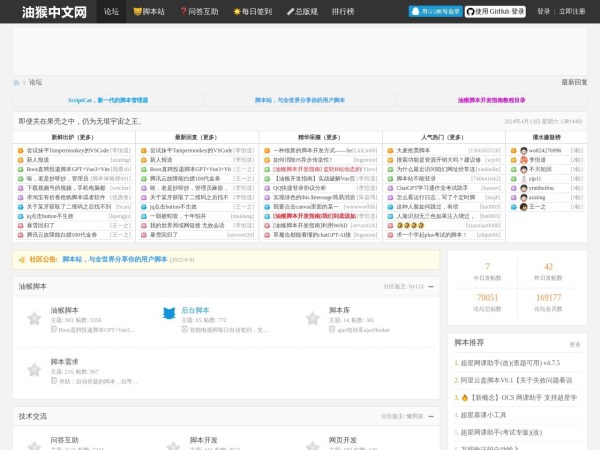This screenshot has height=450, width=600.
Task: Click 更多 in 脚本推荐 panel
Action: click(x=575, y=344)
